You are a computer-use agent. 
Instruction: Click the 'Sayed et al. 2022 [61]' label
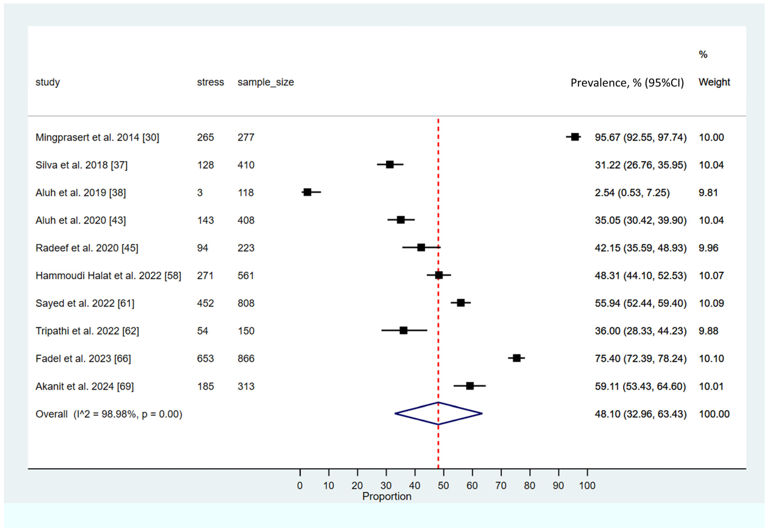click(85, 303)
